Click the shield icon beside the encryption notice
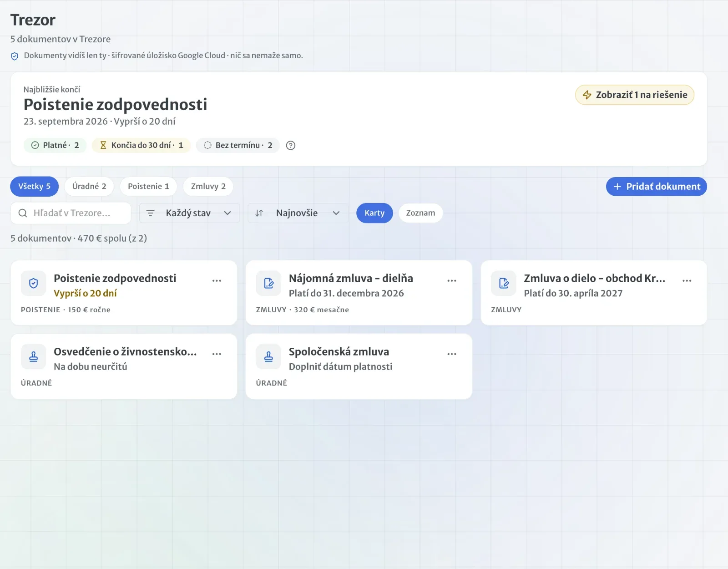Screen dimensions: 728x569 (x=15, y=56)
